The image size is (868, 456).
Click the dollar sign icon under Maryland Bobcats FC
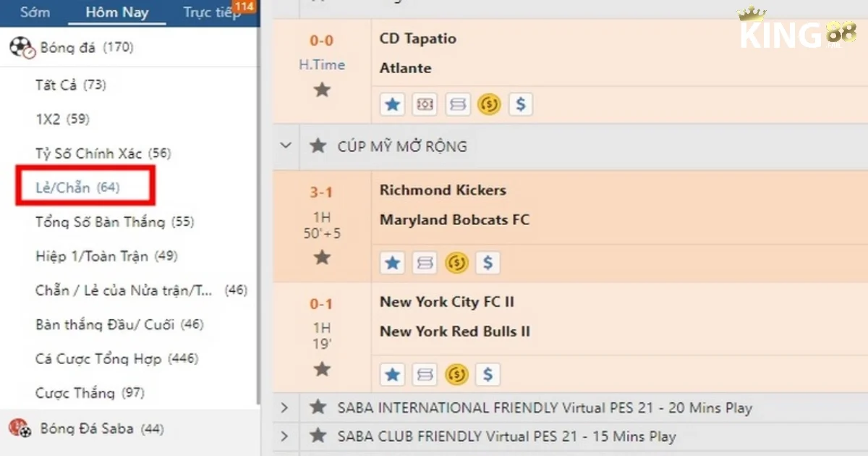point(488,263)
